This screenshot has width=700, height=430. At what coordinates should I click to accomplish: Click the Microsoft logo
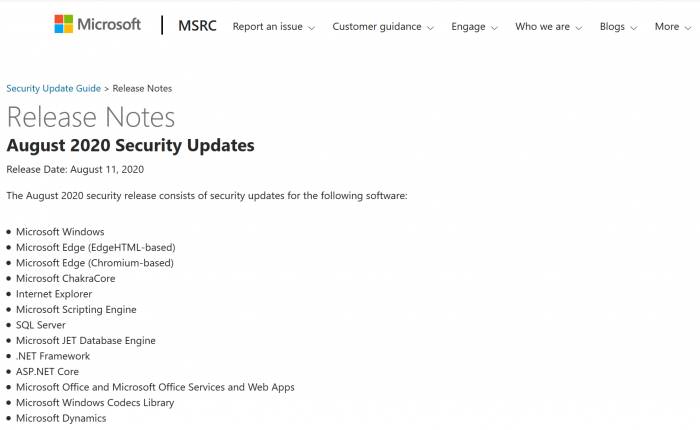(97, 25)
